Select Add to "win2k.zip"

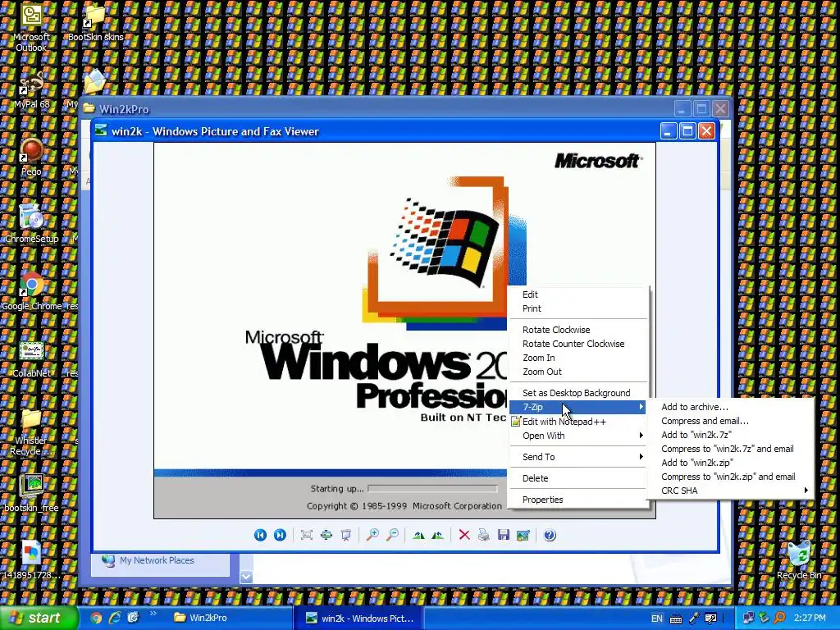click(730, 463)
